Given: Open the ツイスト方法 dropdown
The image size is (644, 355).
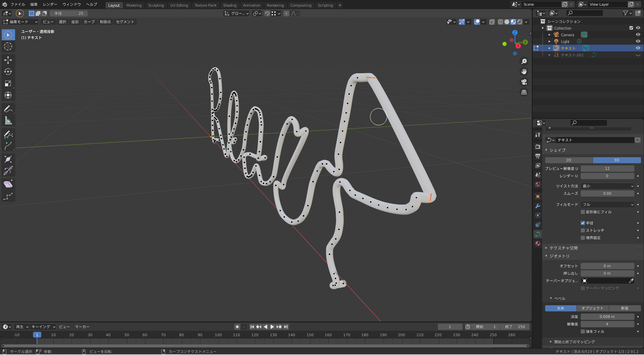Looking at the screenshot, I should 607,186.
